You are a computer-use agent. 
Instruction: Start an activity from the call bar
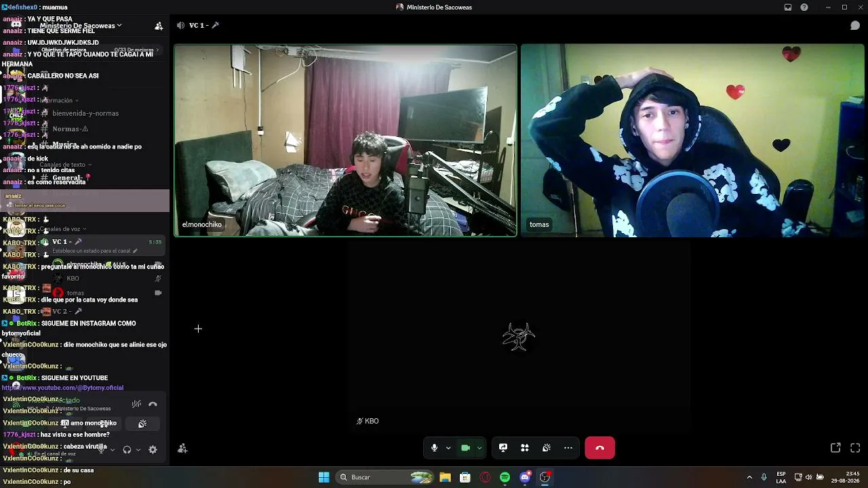click(x=525, y=448)
